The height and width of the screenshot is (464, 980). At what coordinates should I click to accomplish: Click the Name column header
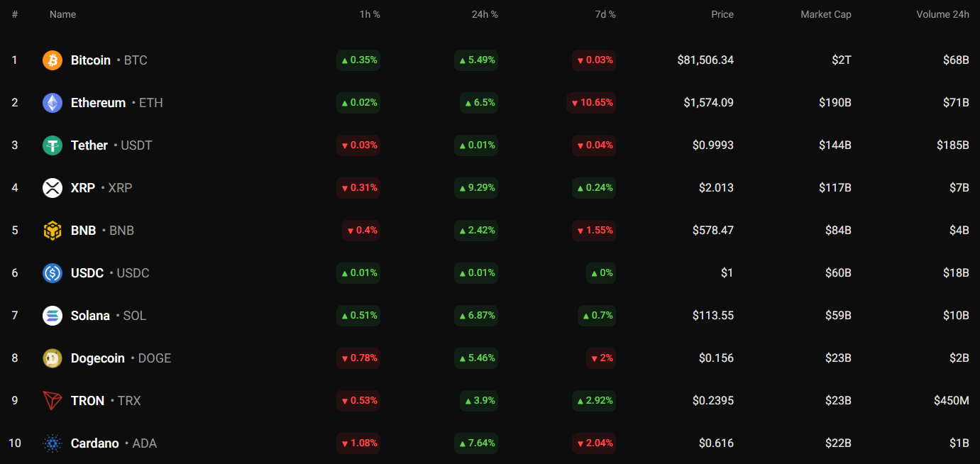[x=62, y=14]
